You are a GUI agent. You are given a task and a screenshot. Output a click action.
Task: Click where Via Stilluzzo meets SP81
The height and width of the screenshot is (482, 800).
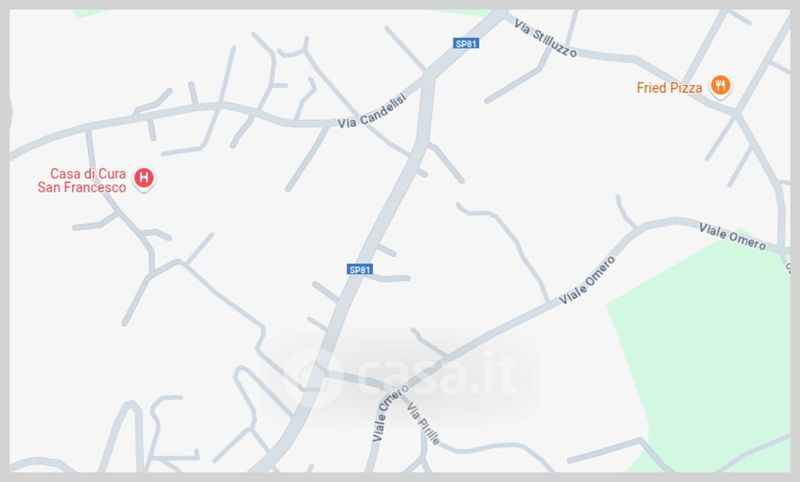pos(502,15)
